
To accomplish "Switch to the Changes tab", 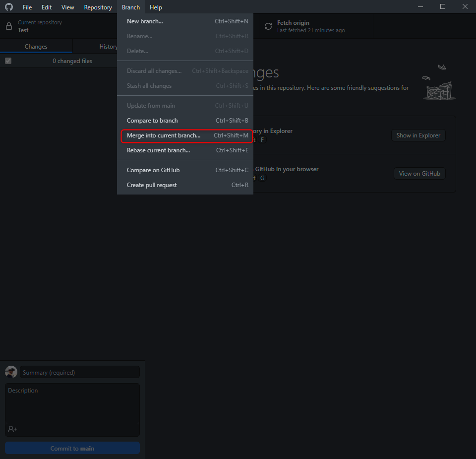I will click(36, 47).
